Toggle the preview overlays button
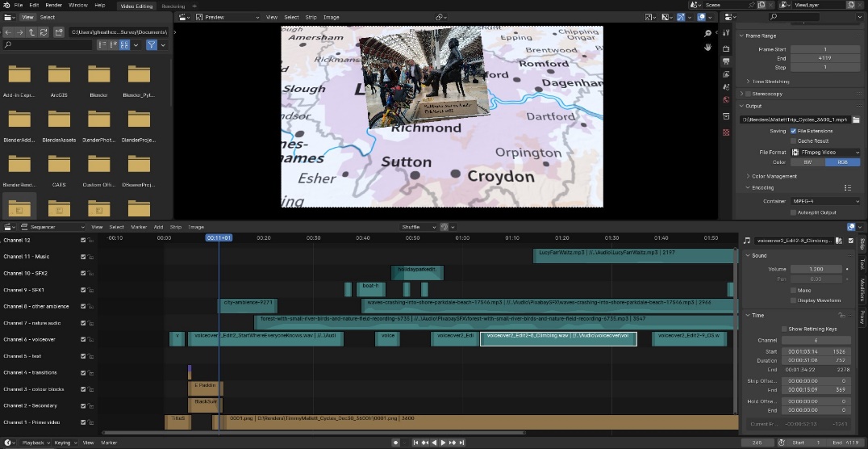Image resolution: width=868 pixels, height=449 pixels. click(x=701, y=17)
